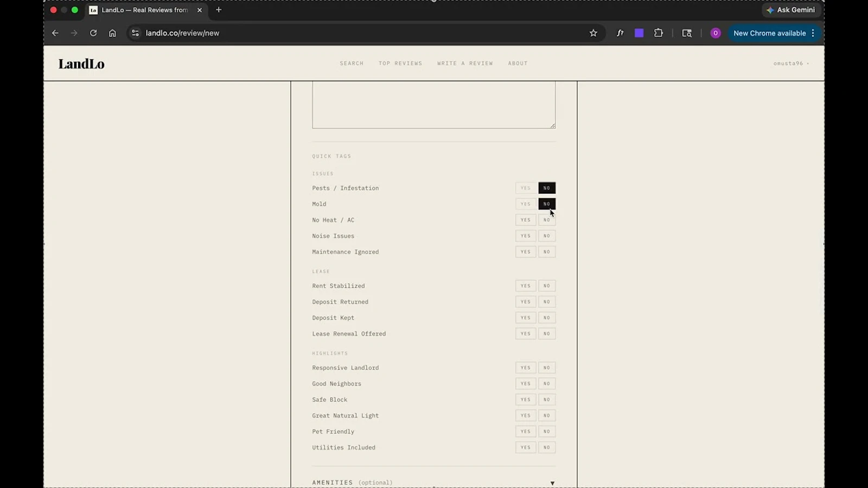Set No Heat / AC to No
The image size is (868, 488).
(x=547, y=220)
